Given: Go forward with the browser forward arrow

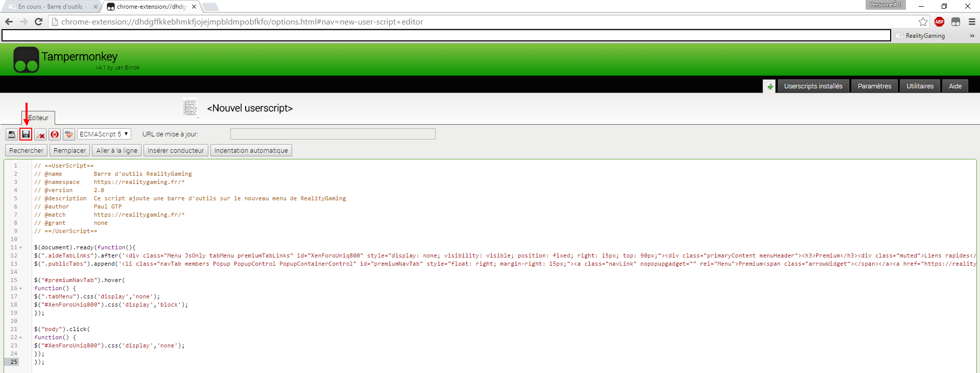Looking at the screenshot, I should click(x=23, y=21).
